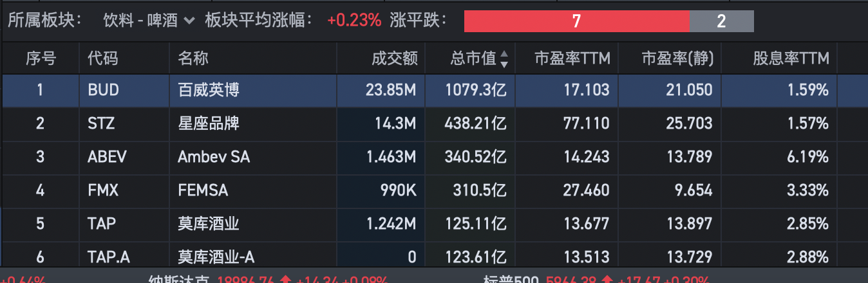Click the 14.3M turnover value

point(395,123)
